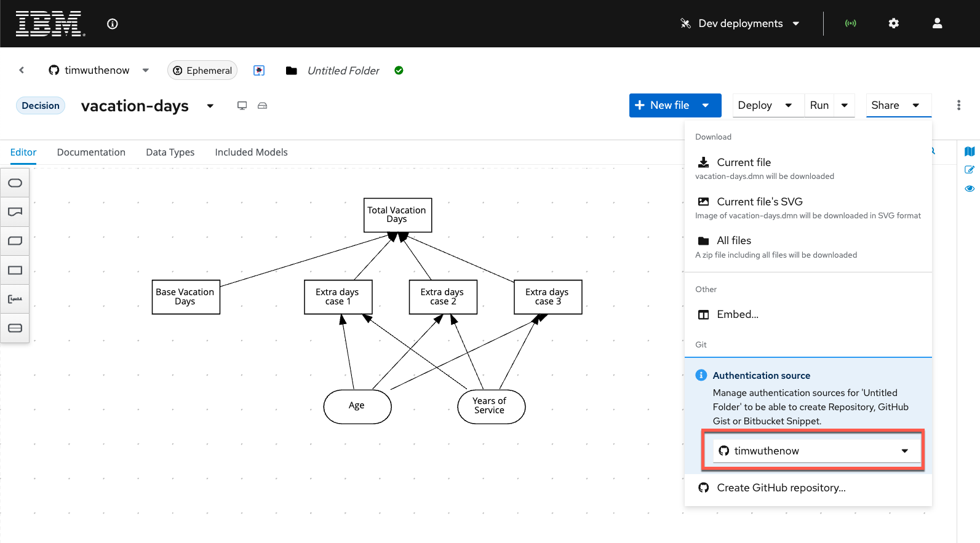The image size is (980, 543).
Task: Expand the timwuthenow account caret in breadcrumb
Action: coord(146,70)
